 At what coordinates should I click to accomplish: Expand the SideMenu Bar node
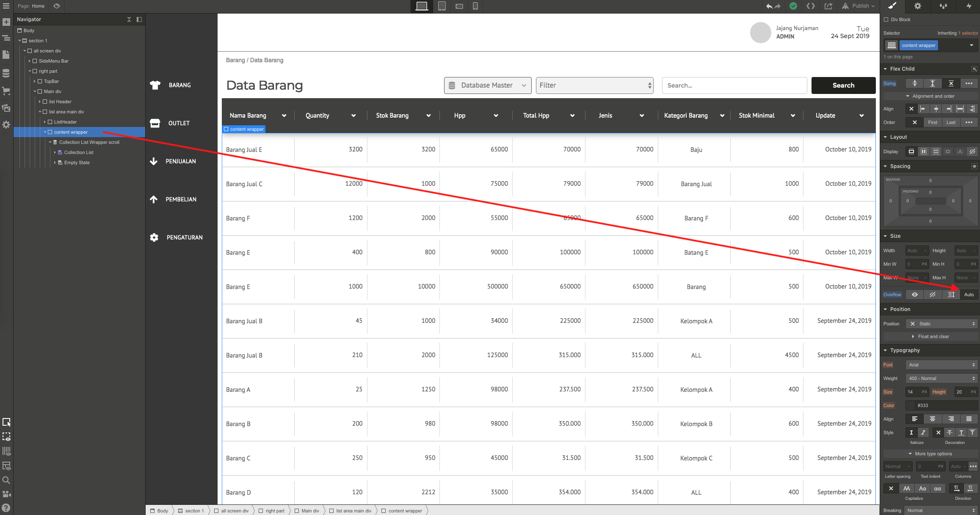pyautogui.click(x=30, y=61)
